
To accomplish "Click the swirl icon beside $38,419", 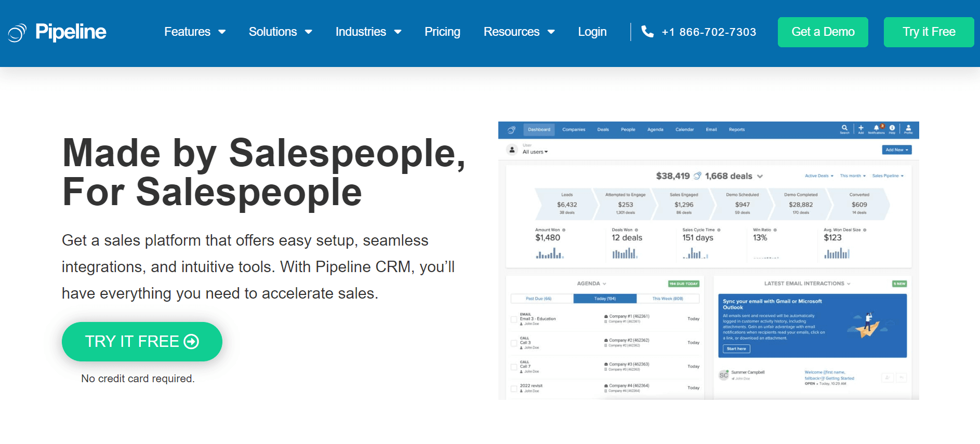I will (x=697, y=176).
